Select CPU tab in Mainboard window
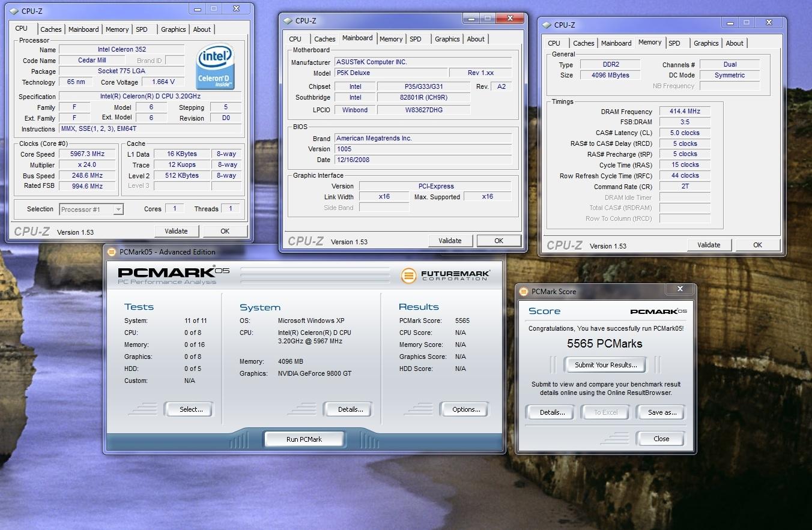Viewport: 812px width, 530px height. [295, 39]
